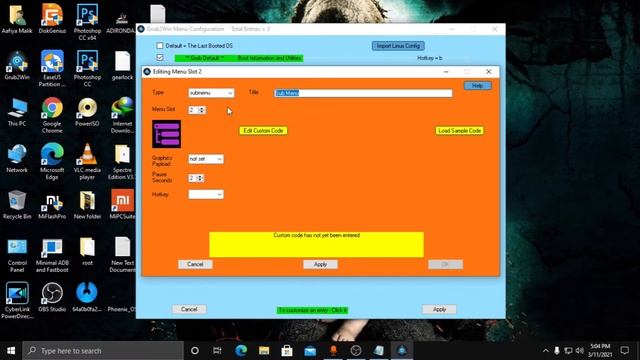Open PowerISO desktop shortcut

(x=87, y=112)
